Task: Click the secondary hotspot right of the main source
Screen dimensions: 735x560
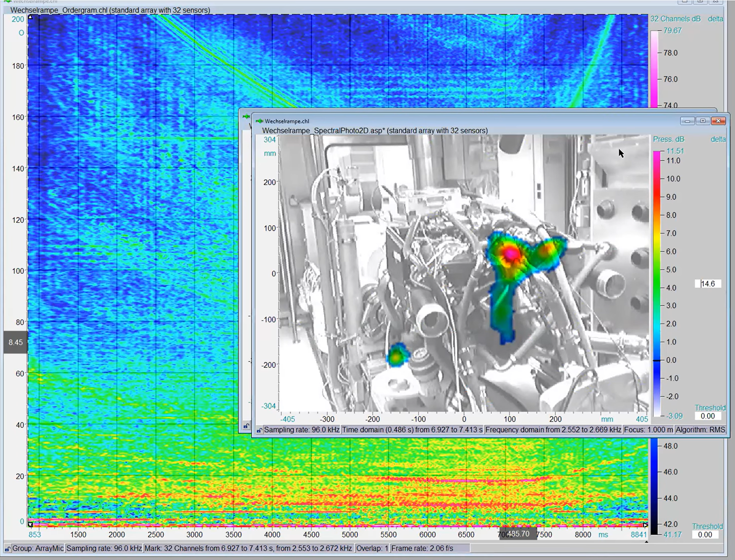Action: (x=548, y=251)
